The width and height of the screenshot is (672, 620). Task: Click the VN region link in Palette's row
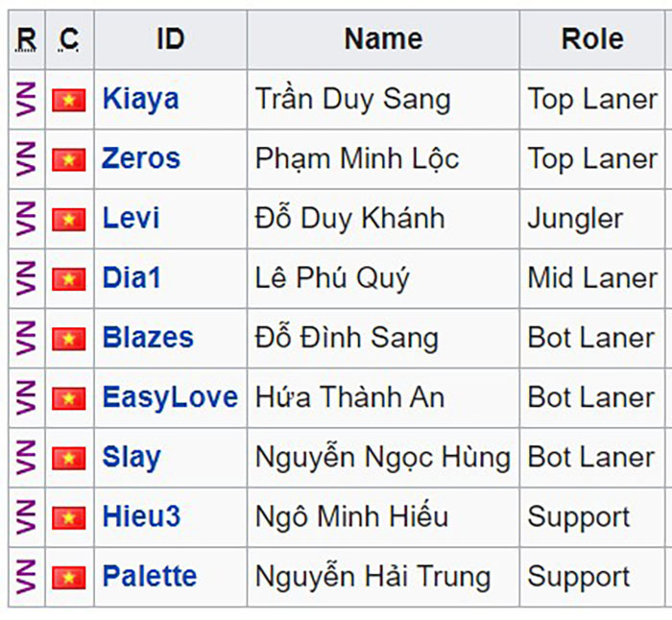point(26,577)
